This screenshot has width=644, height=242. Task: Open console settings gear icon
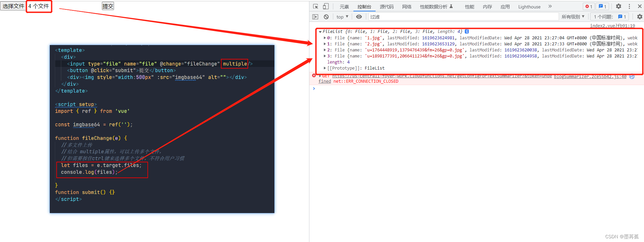(x=639, y=17)
